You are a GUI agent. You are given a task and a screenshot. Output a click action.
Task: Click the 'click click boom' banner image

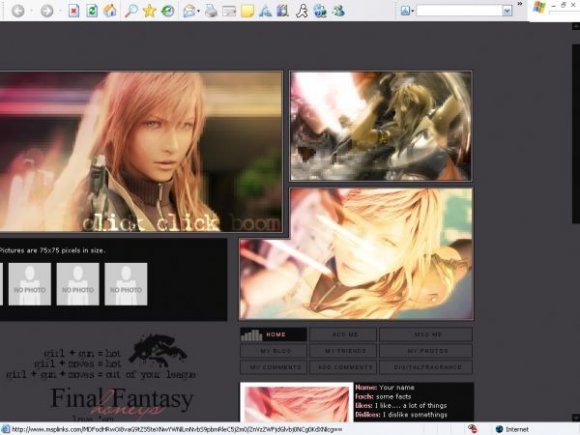point(141,152)
